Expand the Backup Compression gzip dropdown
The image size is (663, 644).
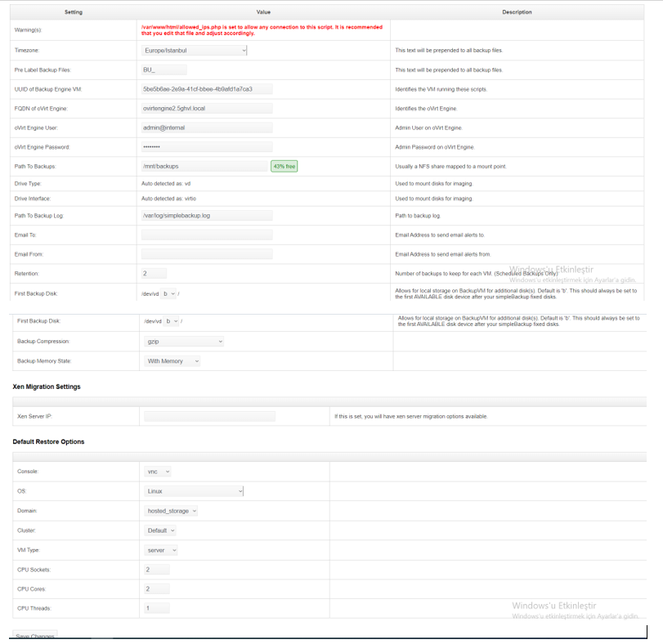click(x=184, y=342)
